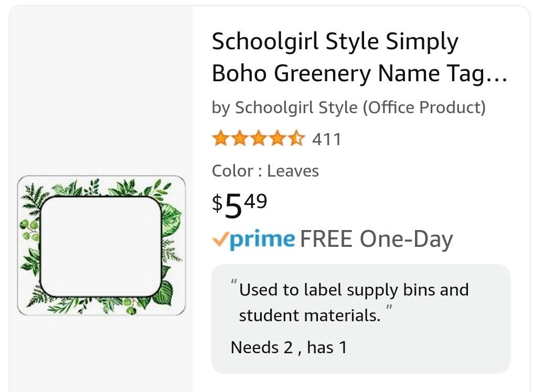The height and width of the screenshot is (392, 533).
Task: Select the blue prime logo
Action: (262, 240)
